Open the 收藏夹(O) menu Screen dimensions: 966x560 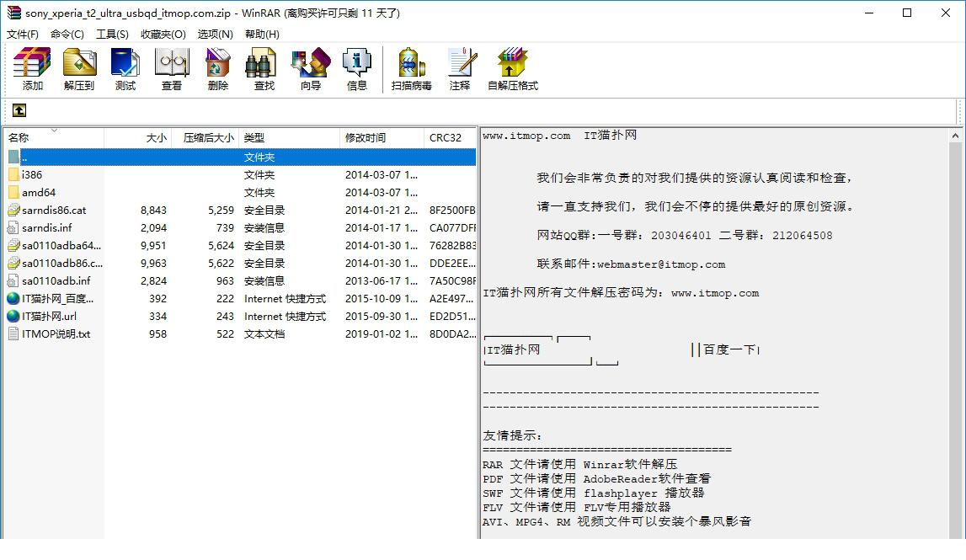point(163,35)
